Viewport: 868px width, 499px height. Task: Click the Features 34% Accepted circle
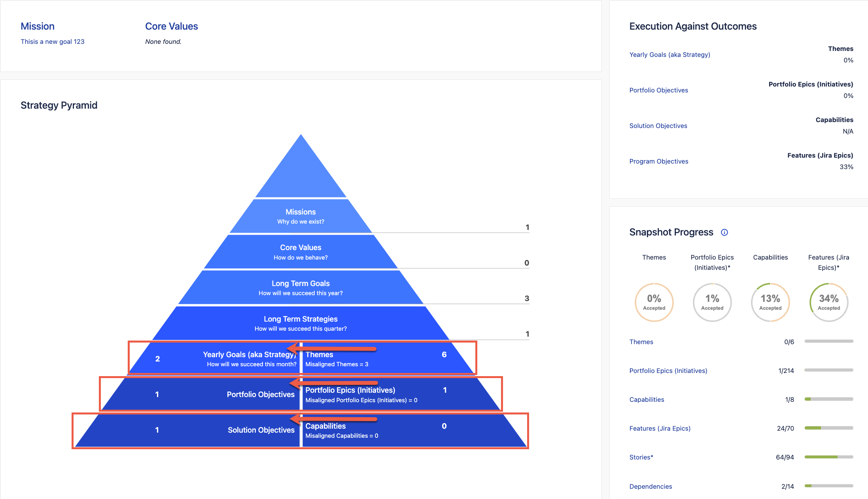coord(828,302)
